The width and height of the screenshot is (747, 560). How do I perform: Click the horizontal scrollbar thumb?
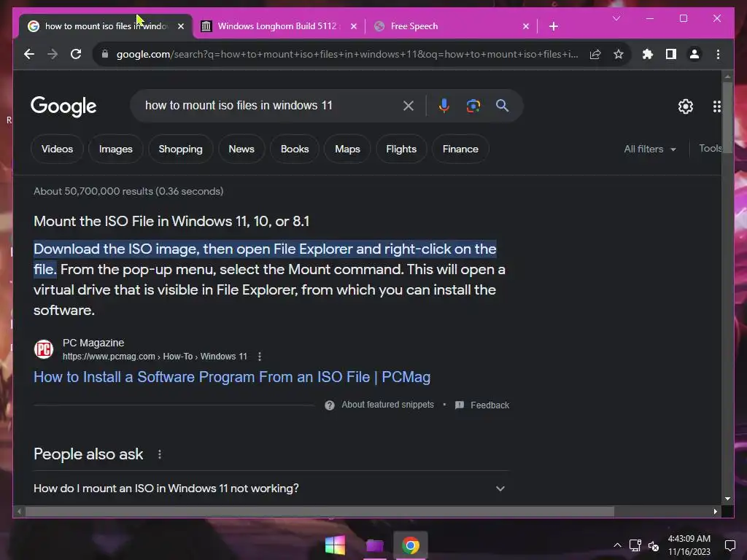click(320, 511)
